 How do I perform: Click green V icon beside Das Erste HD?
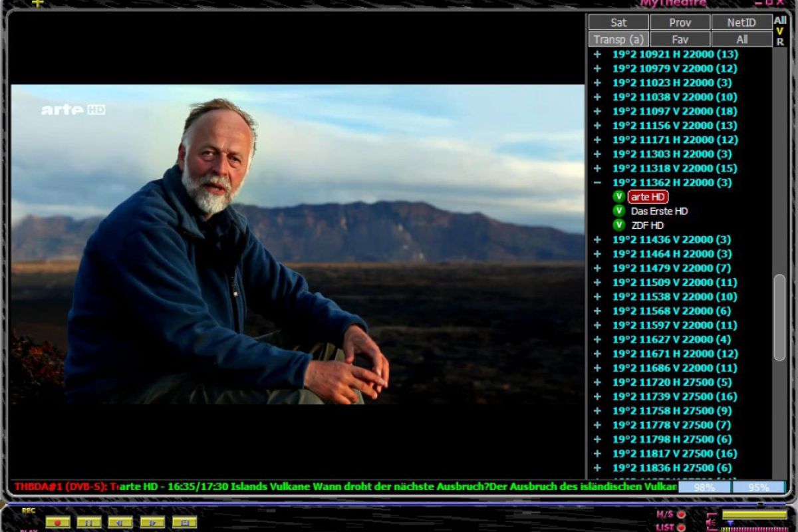[x=619, y=211]
